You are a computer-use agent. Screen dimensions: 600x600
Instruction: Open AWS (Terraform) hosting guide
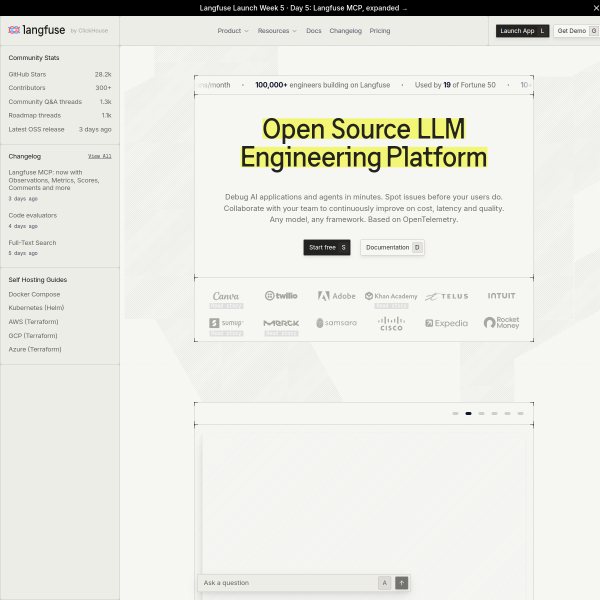click(33, 321)
